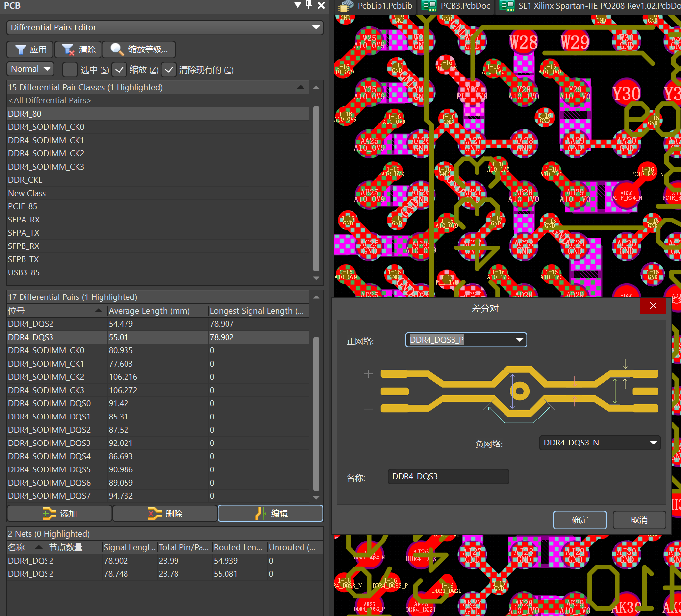Click the Apply filter funnel icon
The image size is (681, 616).
[21, 49]
